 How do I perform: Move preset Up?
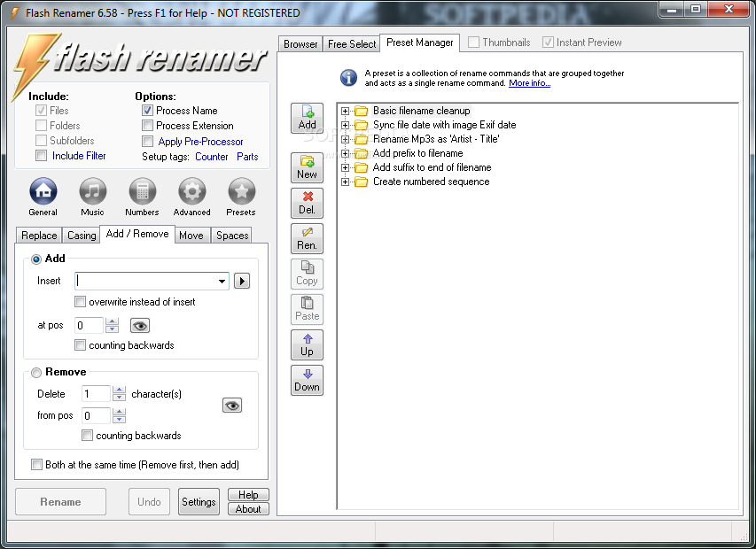point(308,344)
